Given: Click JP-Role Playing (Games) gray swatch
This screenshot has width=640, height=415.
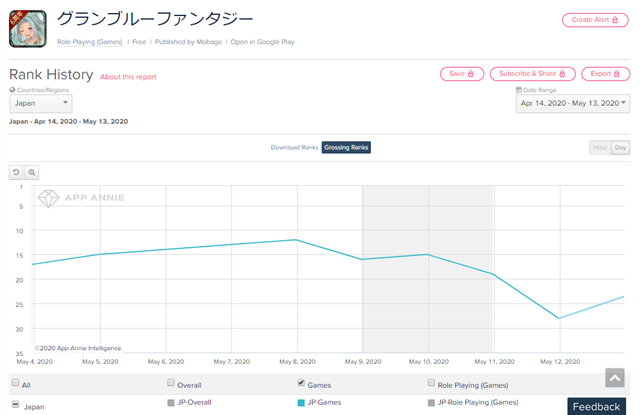Looking at the screenshot, I should click(x=431, y=403).
